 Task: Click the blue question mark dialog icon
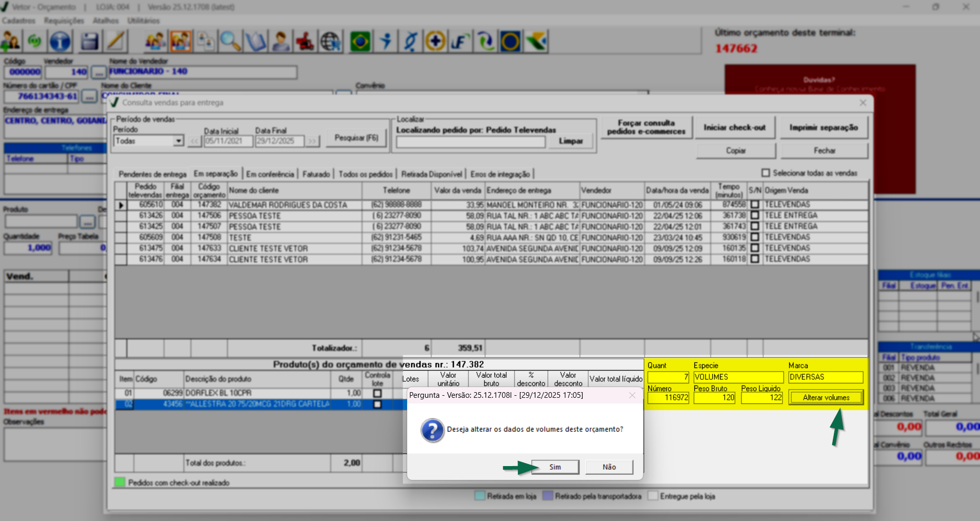coord(432,430)
